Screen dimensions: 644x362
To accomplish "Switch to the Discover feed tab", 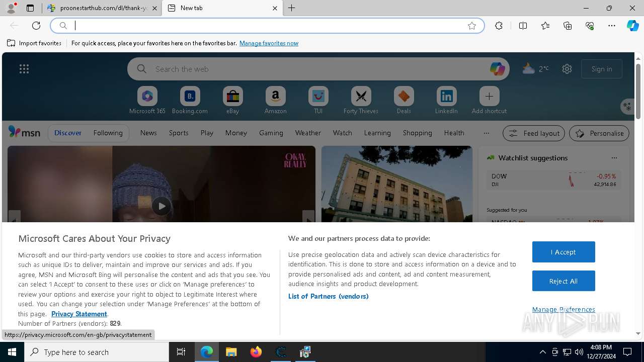I will tap(68, 133).
